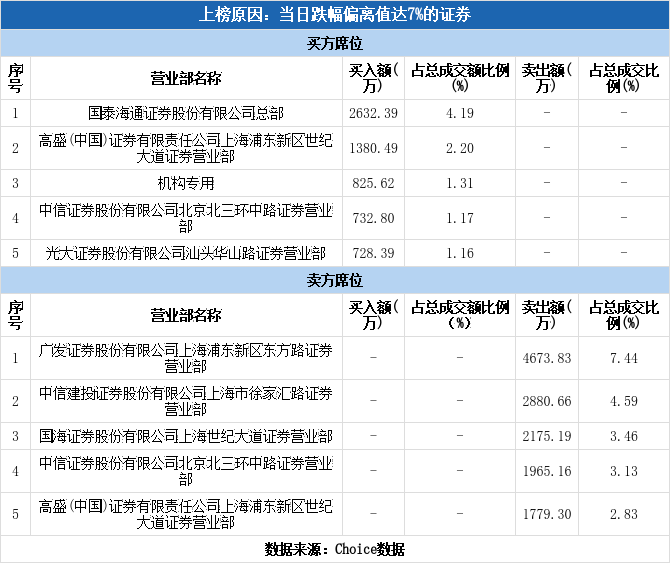Click buy ratio 4.19

(x=460, y=113)
